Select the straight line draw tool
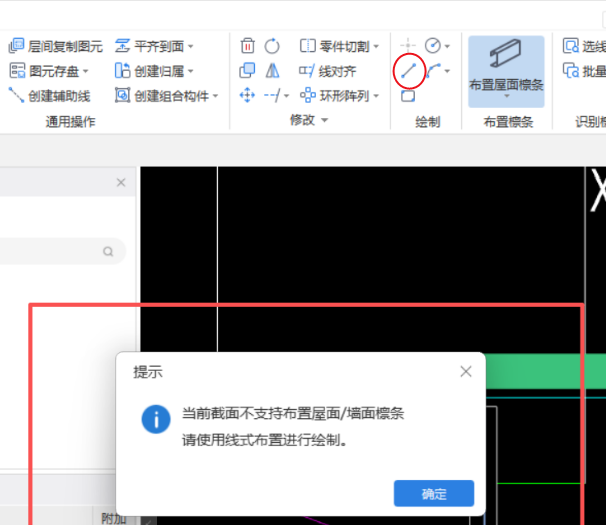 tap(409, 71)
